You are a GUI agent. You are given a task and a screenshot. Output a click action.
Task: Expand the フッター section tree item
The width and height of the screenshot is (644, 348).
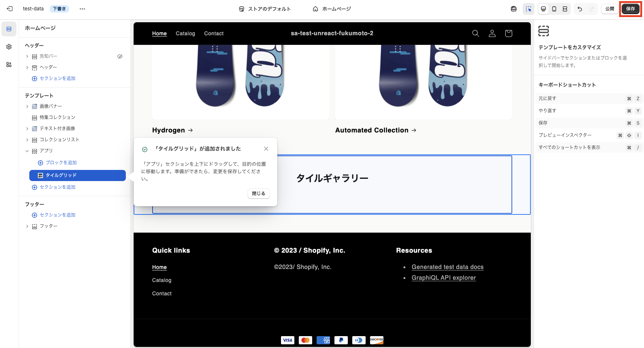[27, 226]
